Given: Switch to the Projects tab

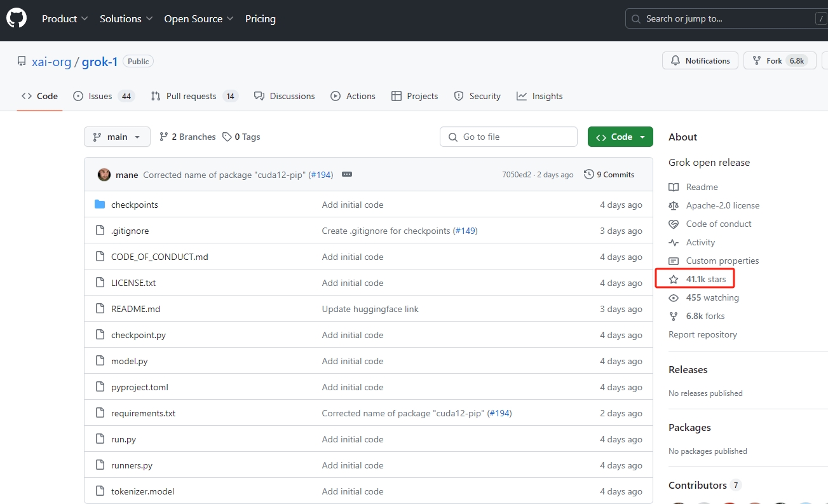Looking at the screenshot, I should tap(414, 96).
